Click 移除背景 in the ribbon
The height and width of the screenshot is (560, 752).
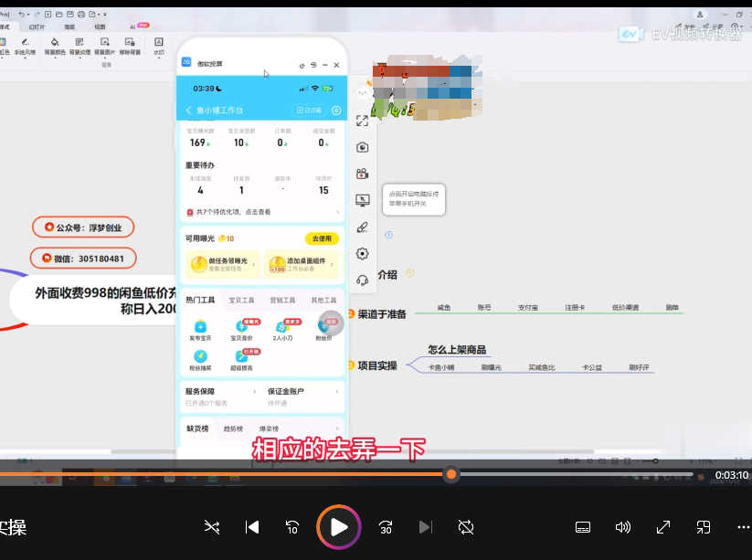point(130,47)
